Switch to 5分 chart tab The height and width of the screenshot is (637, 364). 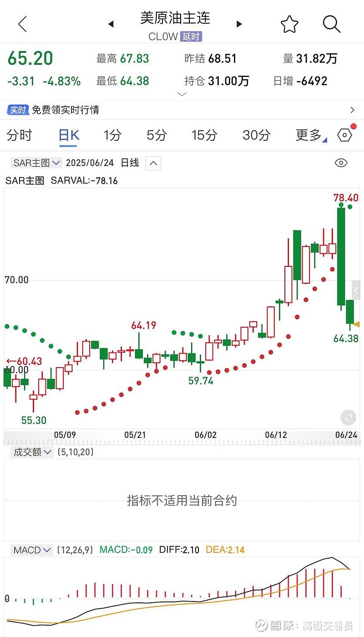click(157, 135)
